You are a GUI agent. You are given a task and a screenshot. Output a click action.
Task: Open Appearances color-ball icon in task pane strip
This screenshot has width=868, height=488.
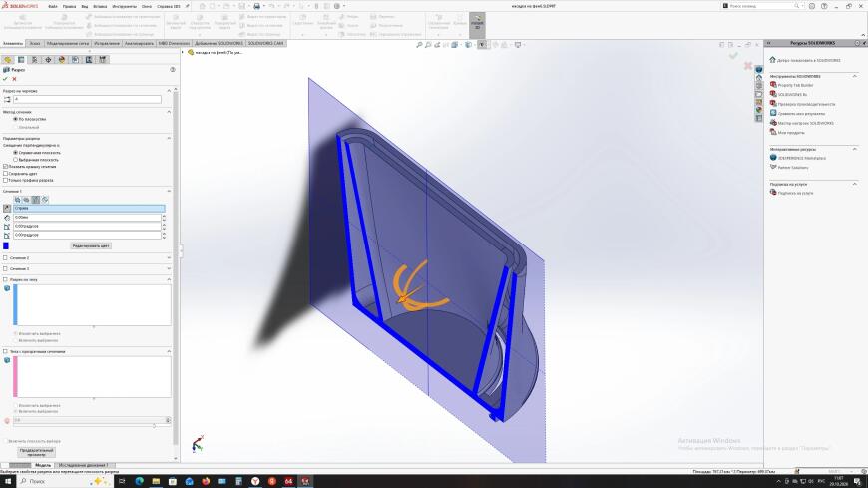point(759,110)
